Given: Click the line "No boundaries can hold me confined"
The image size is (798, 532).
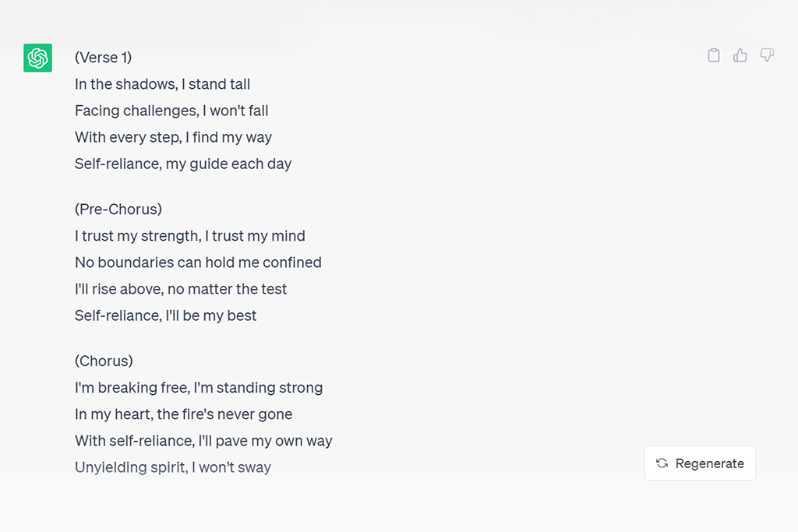Looking at the screenshot, I should click(x=198, y=262).
